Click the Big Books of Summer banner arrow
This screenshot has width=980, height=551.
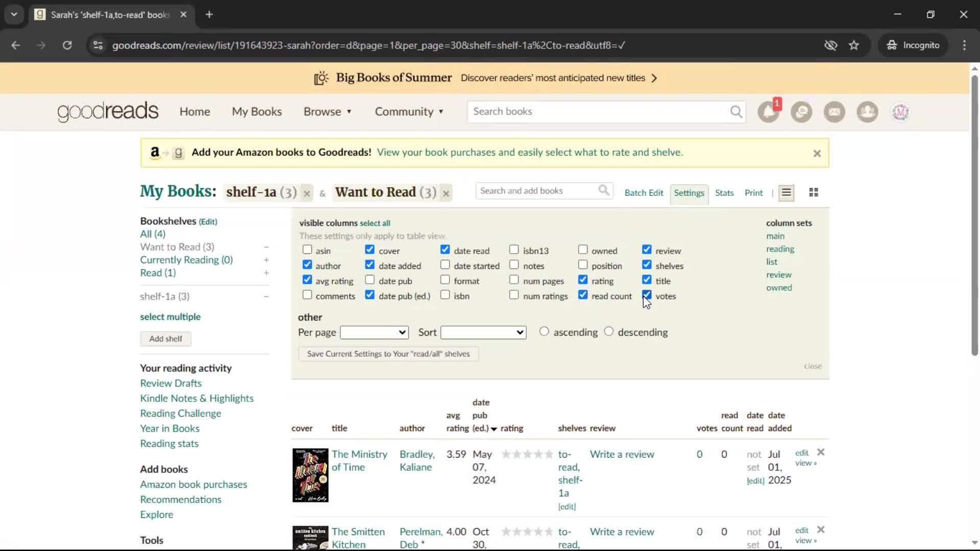(654, 78)
